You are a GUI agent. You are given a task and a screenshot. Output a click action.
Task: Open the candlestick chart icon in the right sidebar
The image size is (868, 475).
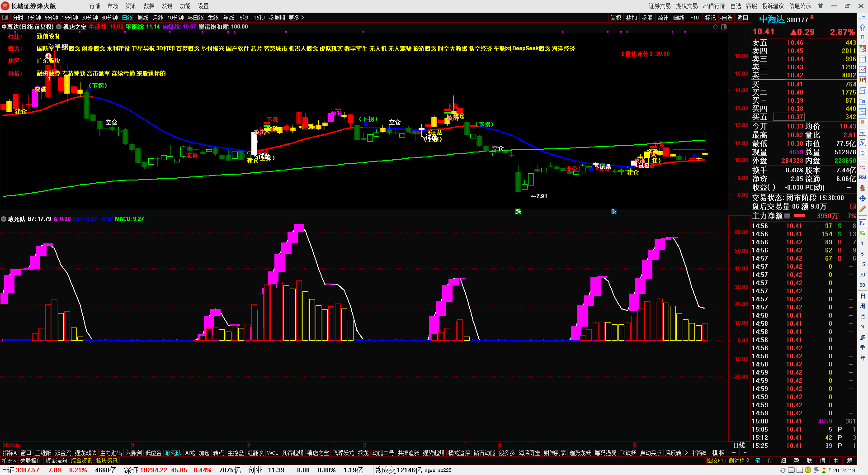click(863, 80)
